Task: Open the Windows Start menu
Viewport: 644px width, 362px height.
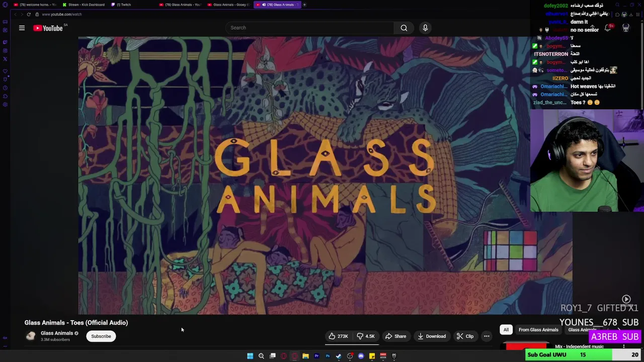Action: (250, 356)
